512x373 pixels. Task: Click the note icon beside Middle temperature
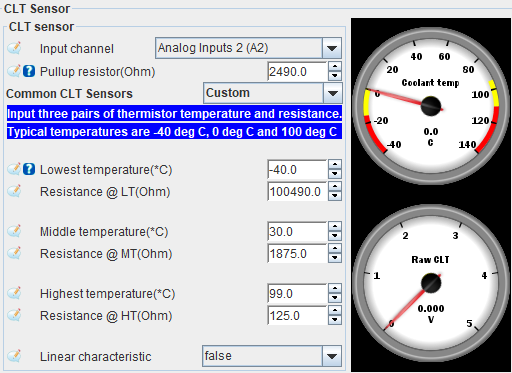point(14,231)
